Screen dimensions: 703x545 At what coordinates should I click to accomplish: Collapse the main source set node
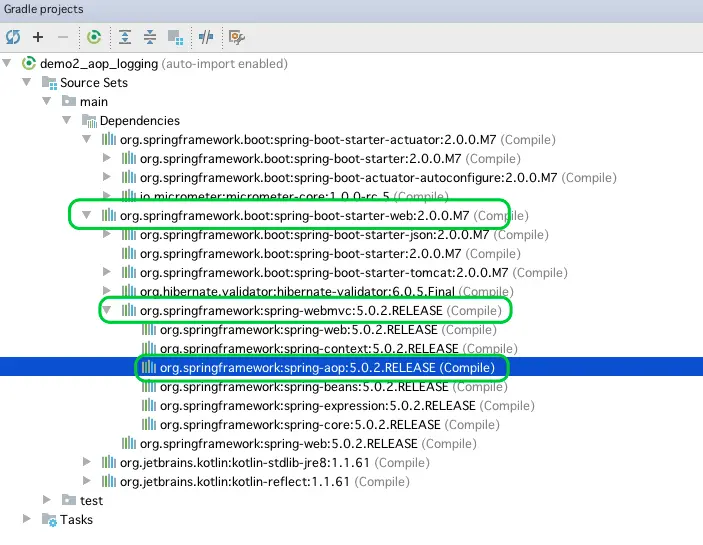pos(47,101)
